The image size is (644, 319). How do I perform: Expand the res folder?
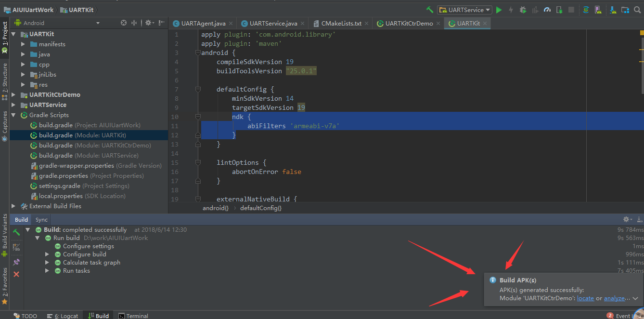point(23,85)
